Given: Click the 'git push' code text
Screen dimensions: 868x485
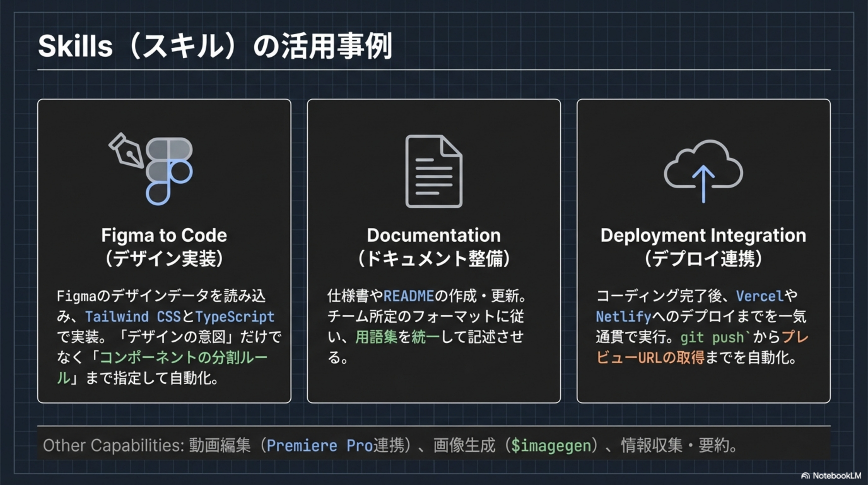Looking at the screenshot, I should (712, 337).
